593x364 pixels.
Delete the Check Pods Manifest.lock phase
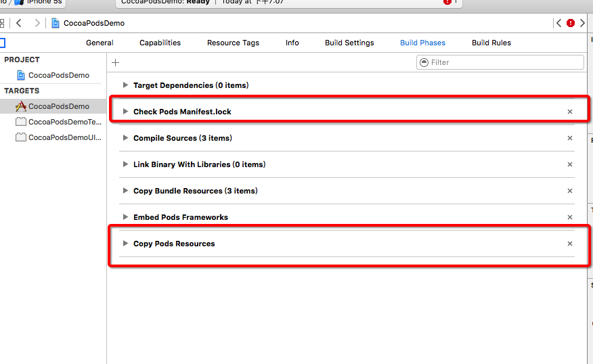pos(570,112)
